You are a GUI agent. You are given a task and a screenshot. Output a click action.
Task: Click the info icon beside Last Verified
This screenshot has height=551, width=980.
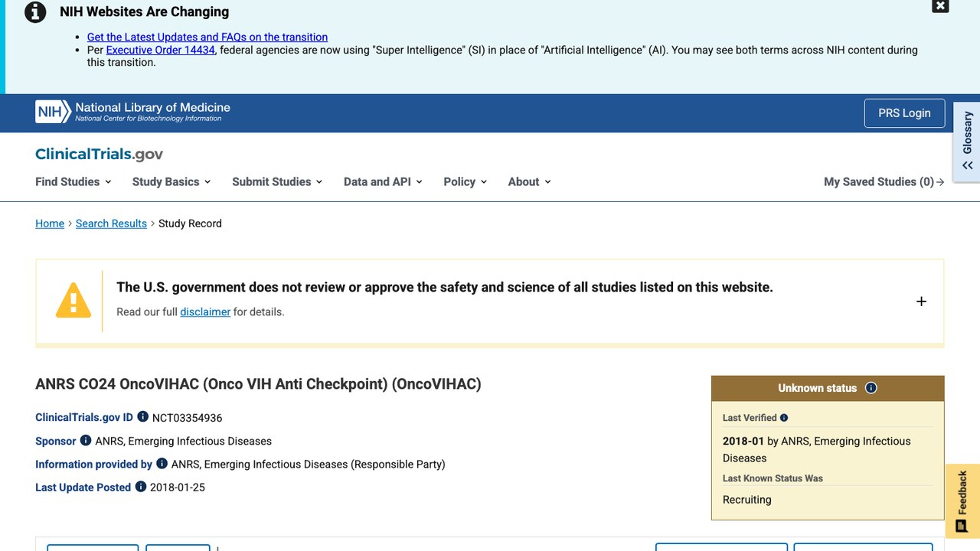tap(784, 418)
